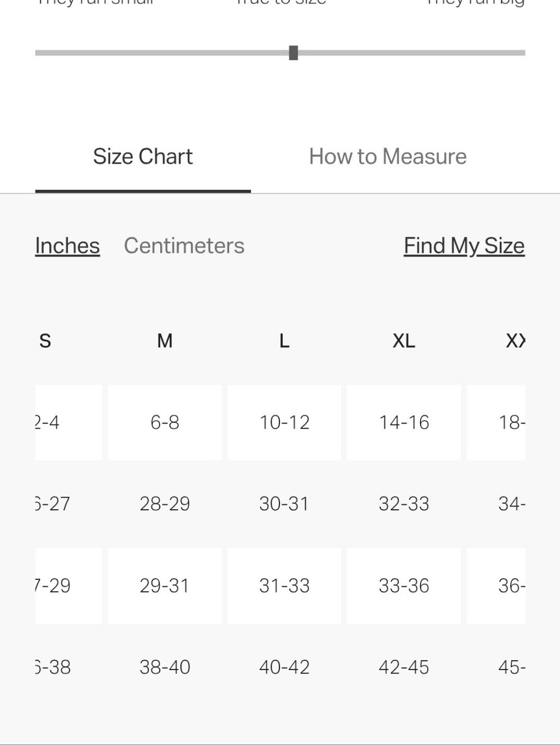Select the S size column header
The image size is (560, 745).
(45, 341)
